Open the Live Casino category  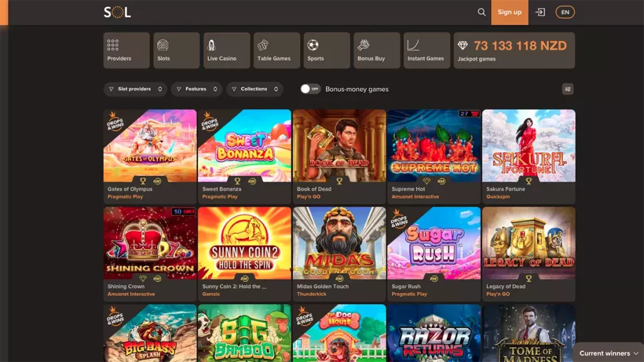226,50
